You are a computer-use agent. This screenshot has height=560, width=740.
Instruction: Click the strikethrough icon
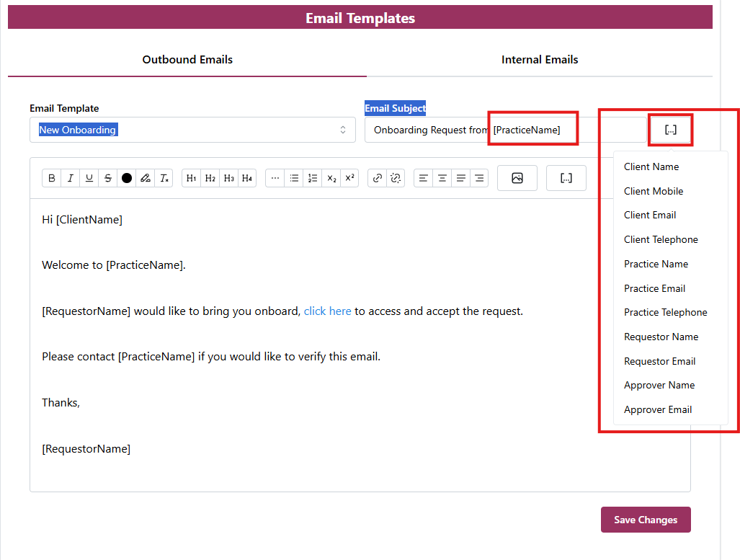108,178
